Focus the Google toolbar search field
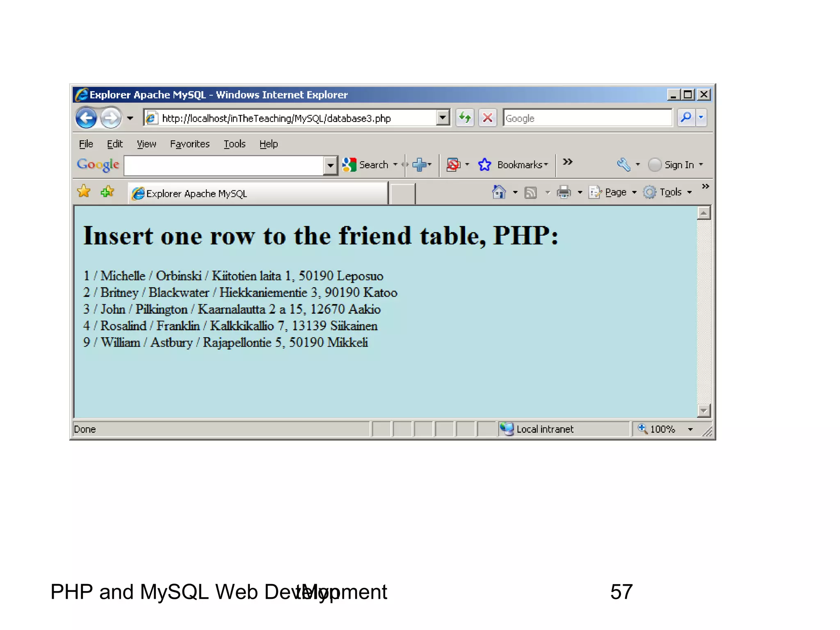This screenshot has height=630, width=840. [224, 165]
